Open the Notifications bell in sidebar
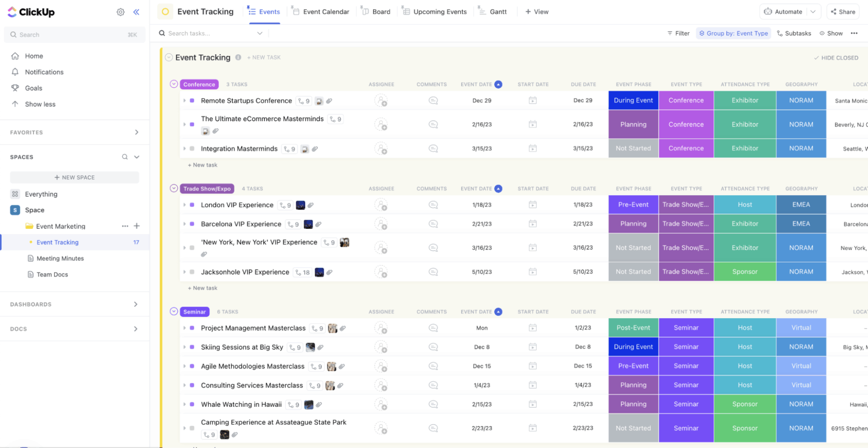The height and width of the screenshot is (448, 868). click(x=16, y=71)
